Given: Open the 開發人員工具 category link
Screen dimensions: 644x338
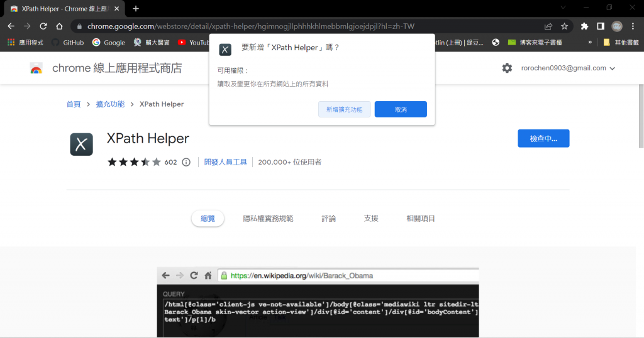Looking at the screenshot, I should (x=226, y=162).
